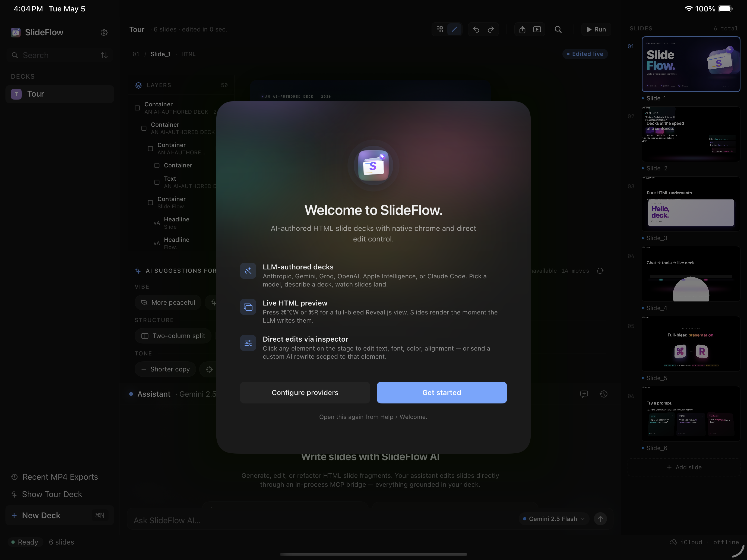The height and width of the screenshot is (560, 747).
Task: Open settings gear next to SlideFlow title
Action: click(104, 32)
